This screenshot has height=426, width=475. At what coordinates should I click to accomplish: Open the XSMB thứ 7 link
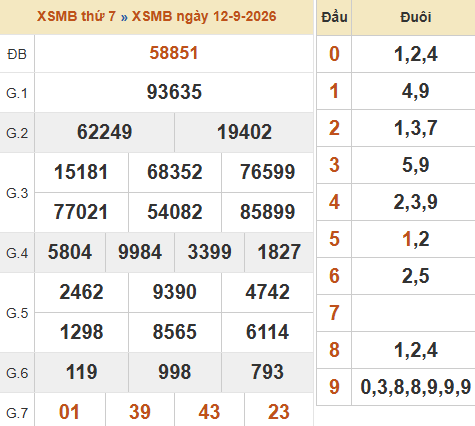[x=76, y=16]
